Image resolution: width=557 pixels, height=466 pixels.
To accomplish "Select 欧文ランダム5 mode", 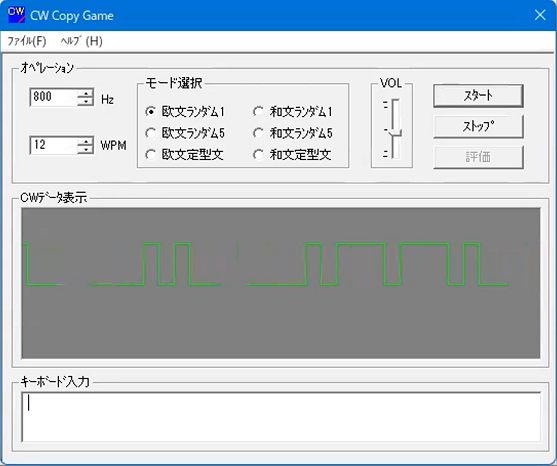I will pos(185,133).
